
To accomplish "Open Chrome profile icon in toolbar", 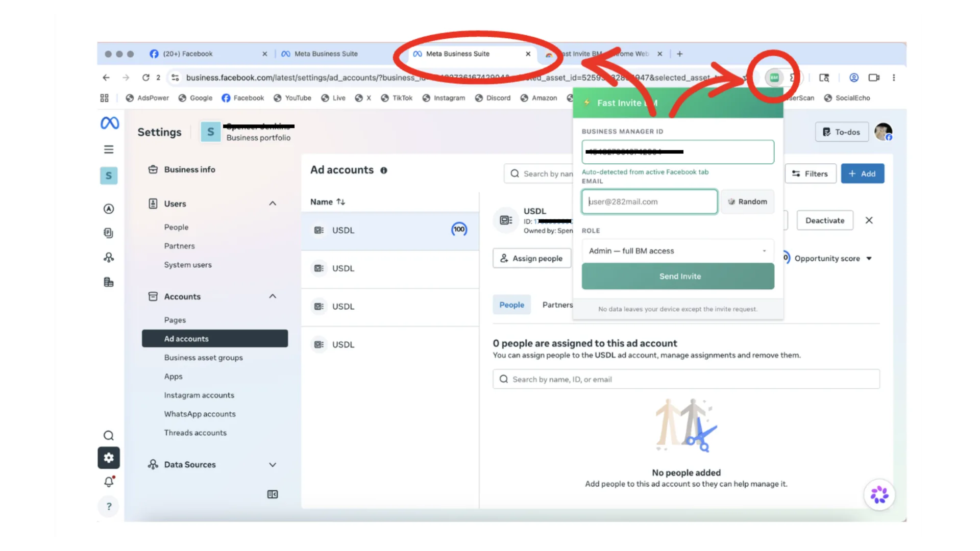I will [x=854, y=78].
